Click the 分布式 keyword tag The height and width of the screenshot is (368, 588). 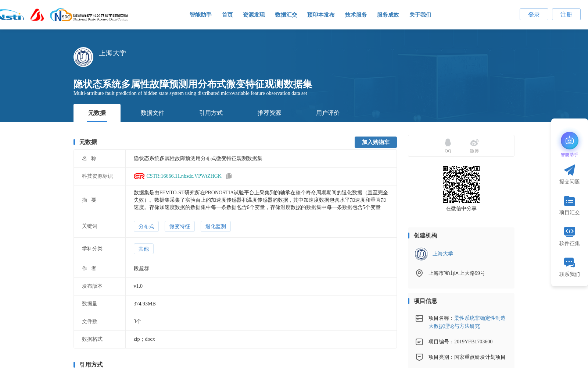(x=146, y=226)
